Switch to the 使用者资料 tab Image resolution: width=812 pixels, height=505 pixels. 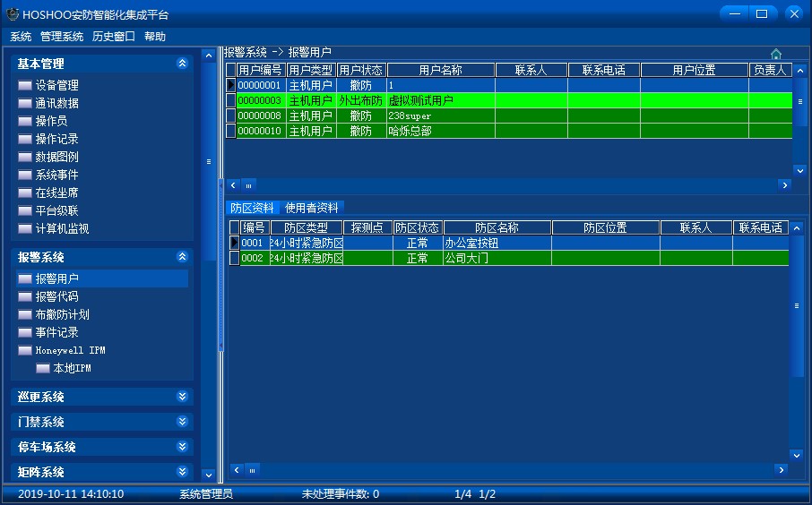[311, 208]
